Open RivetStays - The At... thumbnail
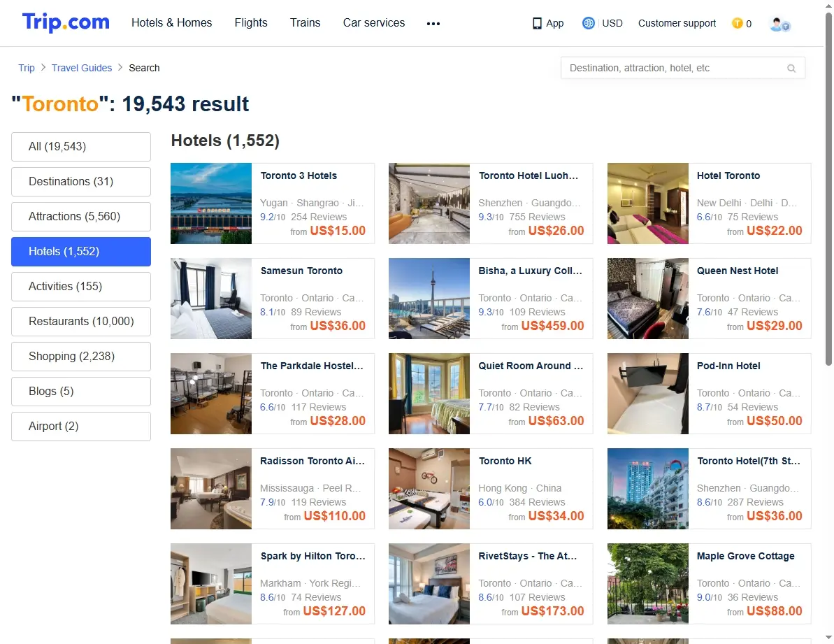 [x=429, y=584]
